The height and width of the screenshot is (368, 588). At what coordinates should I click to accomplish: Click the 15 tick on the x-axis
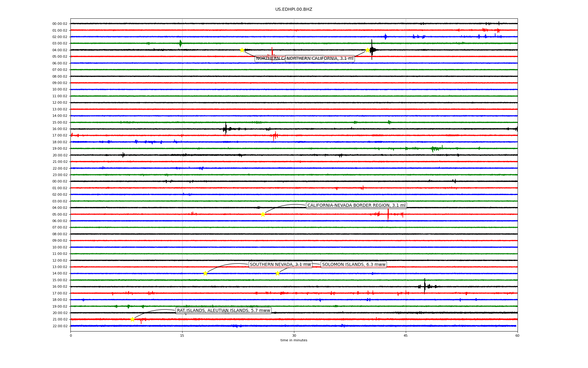click(182, 335)
